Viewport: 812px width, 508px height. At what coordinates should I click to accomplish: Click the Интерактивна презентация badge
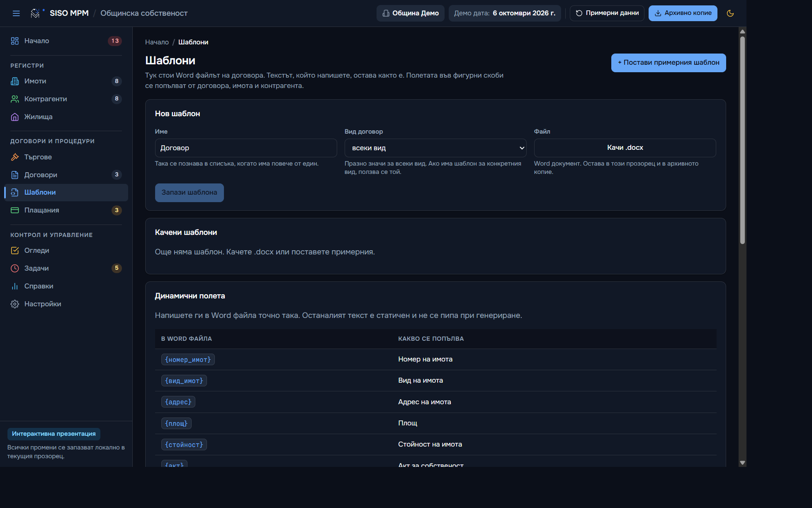(54, 434)
